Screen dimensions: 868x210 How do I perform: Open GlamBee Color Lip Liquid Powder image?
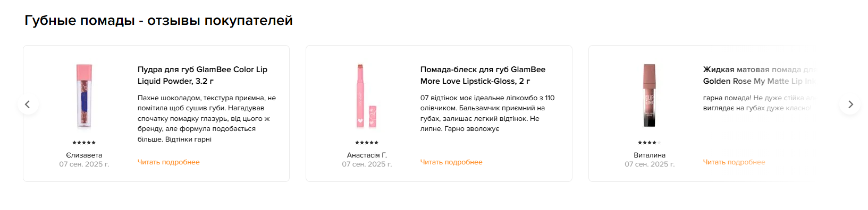[x=84, y=96]
